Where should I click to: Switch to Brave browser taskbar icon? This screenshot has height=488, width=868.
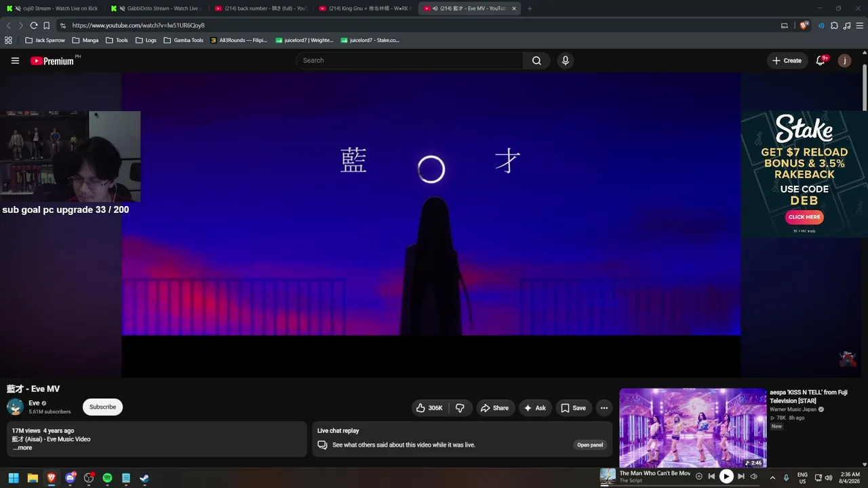[x=52, y=478]
